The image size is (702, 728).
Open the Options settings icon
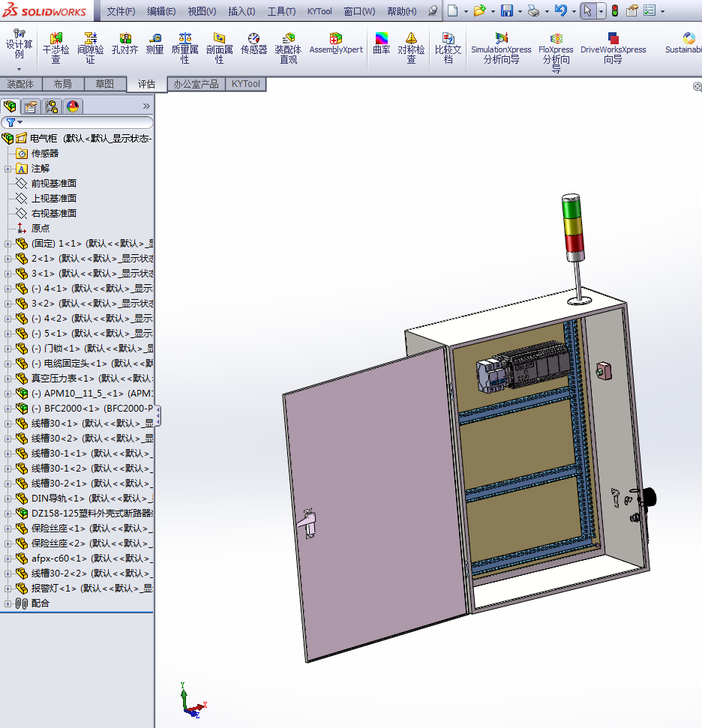point(649,10)
